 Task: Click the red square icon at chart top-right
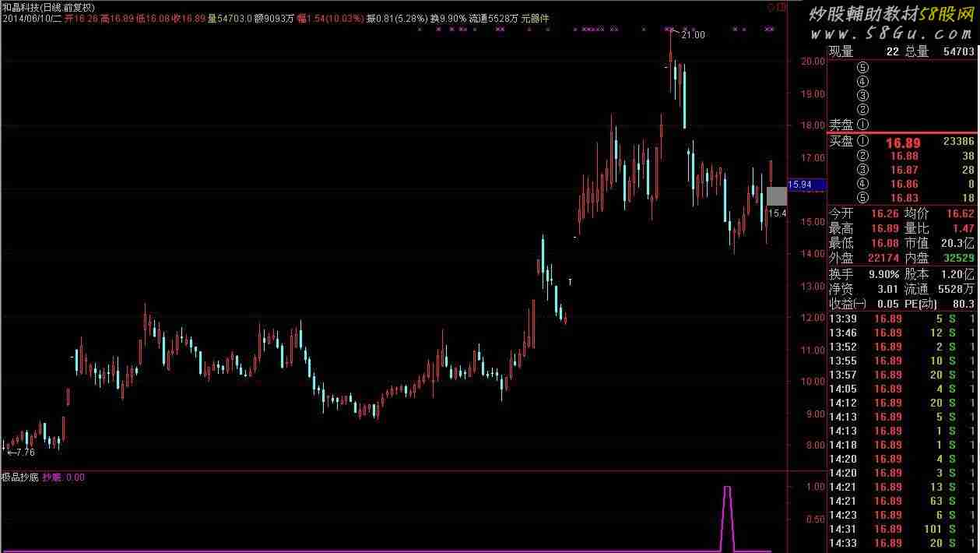pos(781,6)
